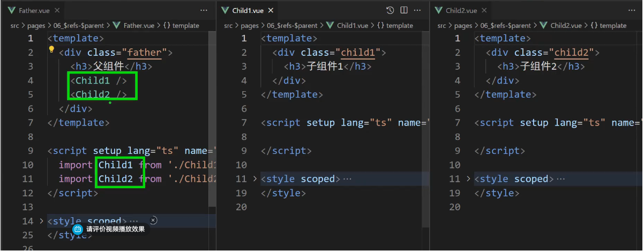Expand folded style block on Child2.vue line 11
Screen dimensions: 644x251
(x=469, y=179)
